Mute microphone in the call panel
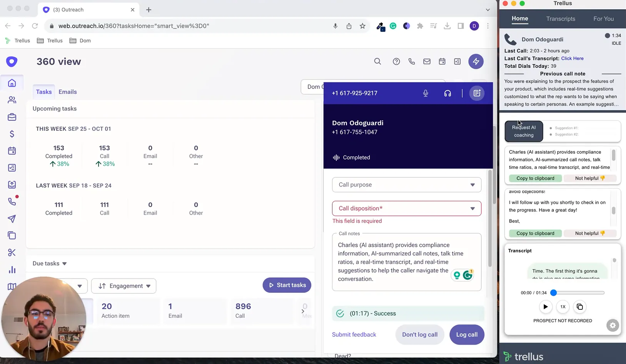 pyautogui.click(x=426, y=93)
